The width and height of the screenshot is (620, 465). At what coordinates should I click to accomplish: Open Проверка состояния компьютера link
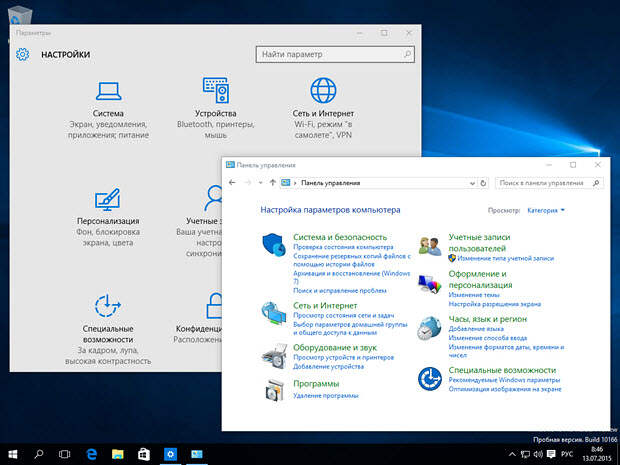pyautogui.click(x=343, y=247)
